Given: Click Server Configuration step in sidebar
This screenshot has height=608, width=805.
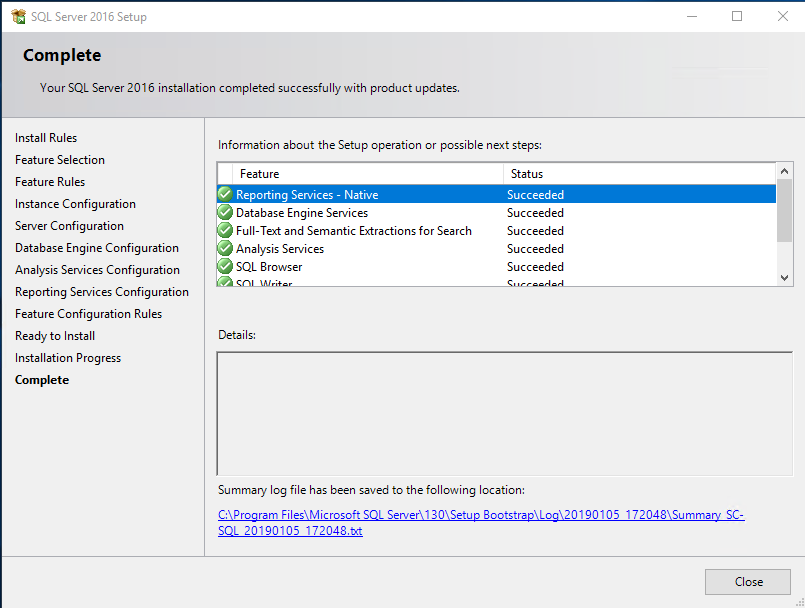Looking at the screenshot, I should (x=69, y=226).
